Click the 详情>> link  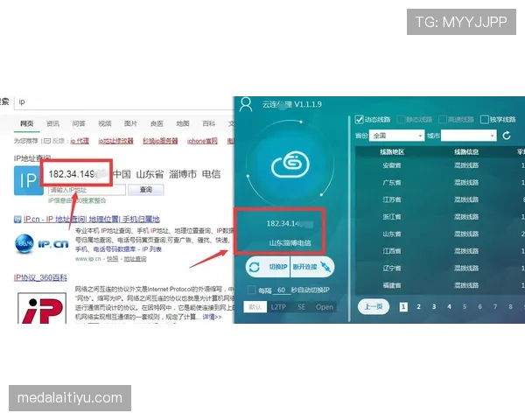[x=213, y=317]
